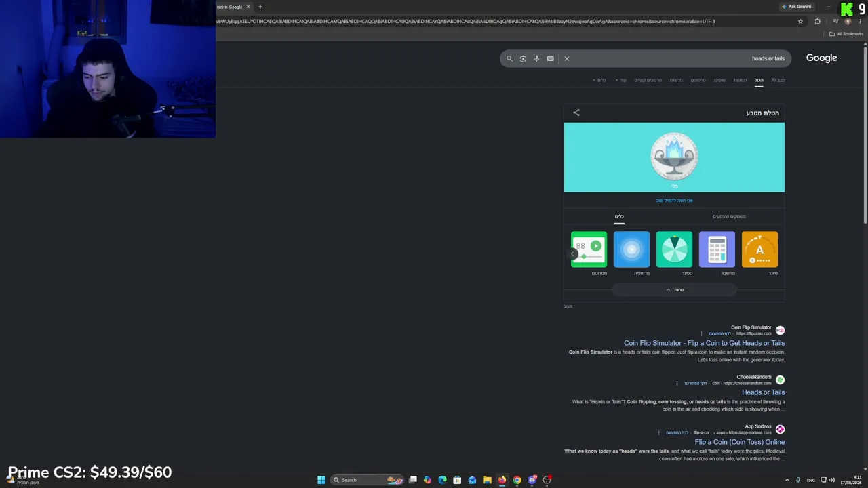Viewport: 868px width, 488px height.
Task: Click the translated page link for flipsimu.com
Action: click(x=719, y=334)
